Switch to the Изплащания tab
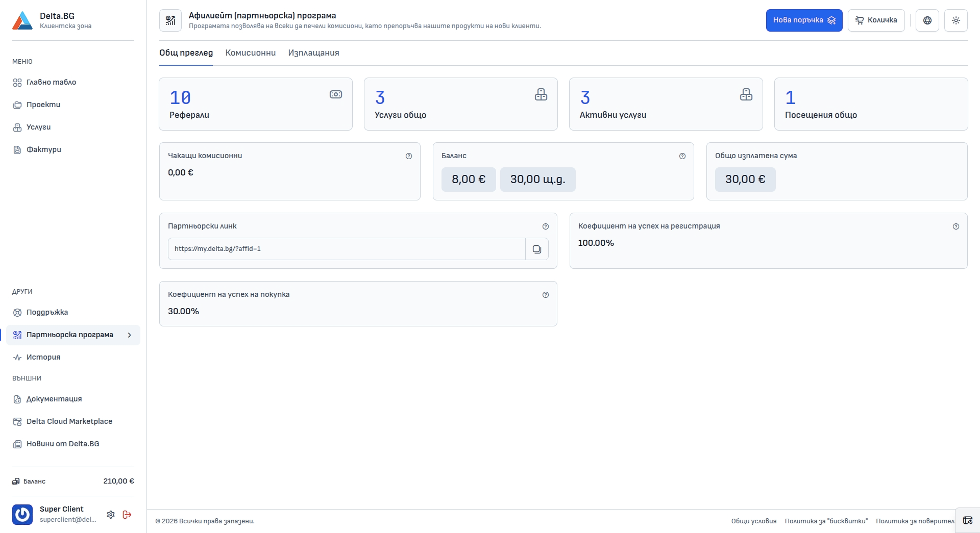Viewport: 980px width, 533px height. pyautogui.click(x=314, y=53)
